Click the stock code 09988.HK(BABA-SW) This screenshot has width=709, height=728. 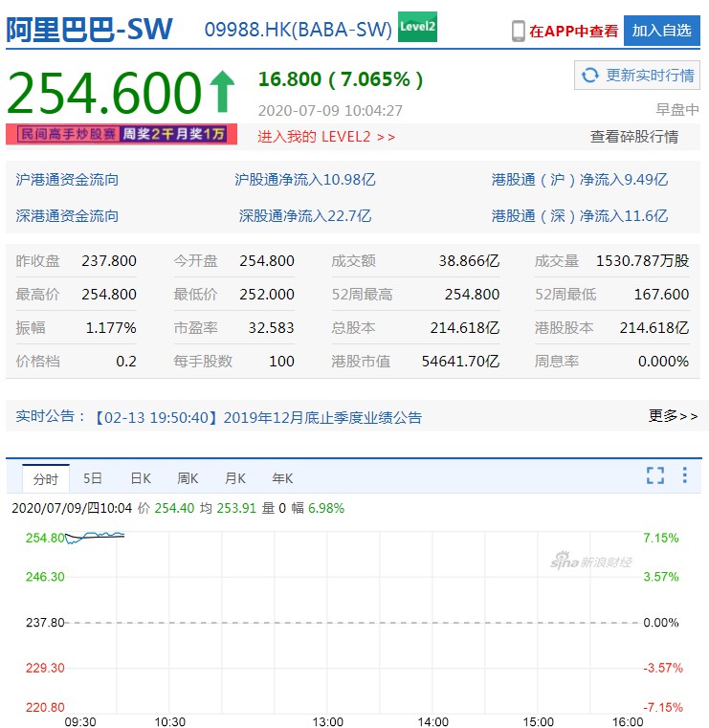pyautogui.click(x=299, y=30)
